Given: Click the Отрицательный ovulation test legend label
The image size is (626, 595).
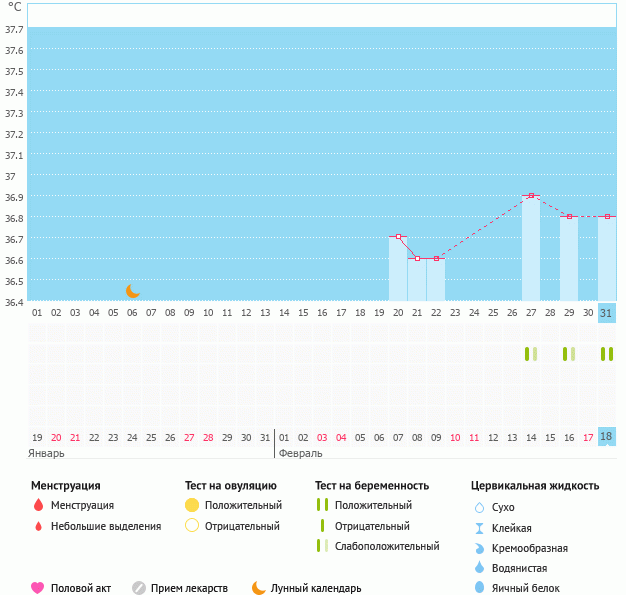Looking at the screenshot, I should pyautogui.click(x=242, y=526).
